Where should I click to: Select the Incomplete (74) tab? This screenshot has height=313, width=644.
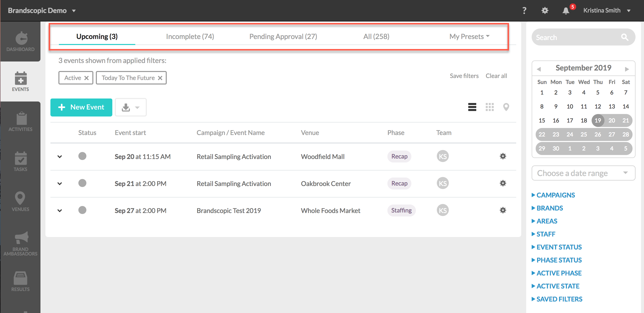(x=190, y=36)
